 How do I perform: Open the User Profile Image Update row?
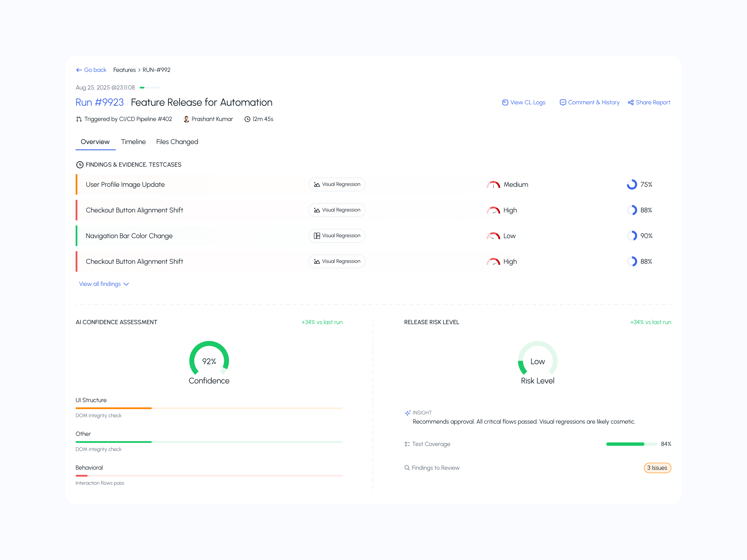point(125,185)
